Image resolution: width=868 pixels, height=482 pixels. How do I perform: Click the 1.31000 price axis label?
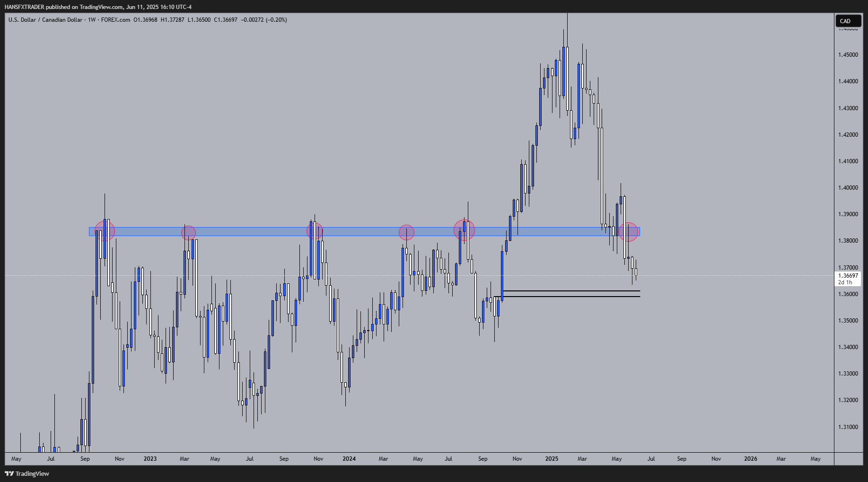click(x=848, y=427)
